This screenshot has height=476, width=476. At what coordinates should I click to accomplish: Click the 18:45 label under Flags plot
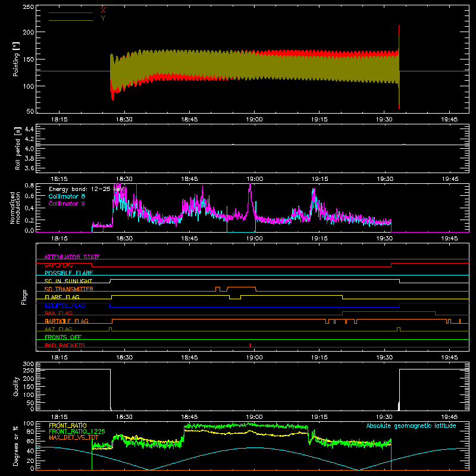point(189,358)
